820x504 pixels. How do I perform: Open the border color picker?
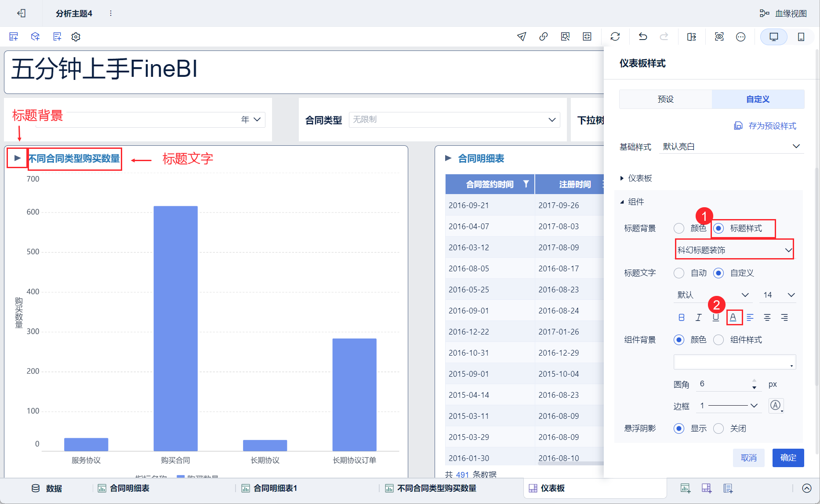click(776, 406)
